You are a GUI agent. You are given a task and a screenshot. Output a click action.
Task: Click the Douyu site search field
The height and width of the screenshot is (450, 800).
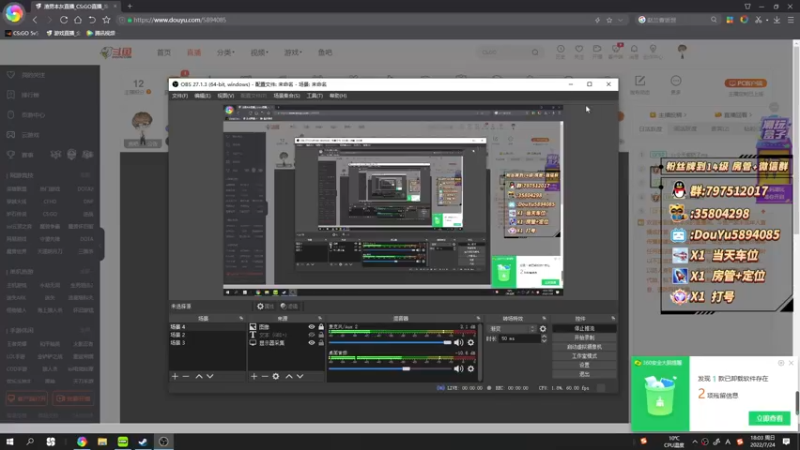[505, 52]
